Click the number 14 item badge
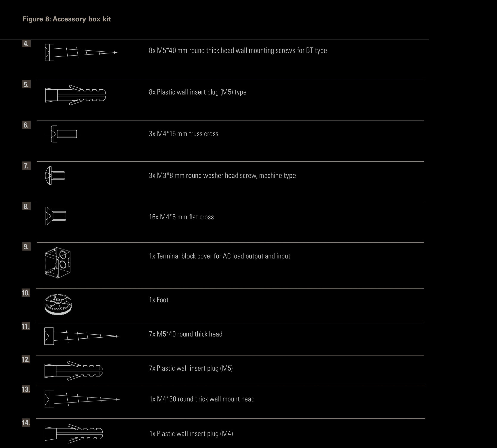 [x=26, y=423]
